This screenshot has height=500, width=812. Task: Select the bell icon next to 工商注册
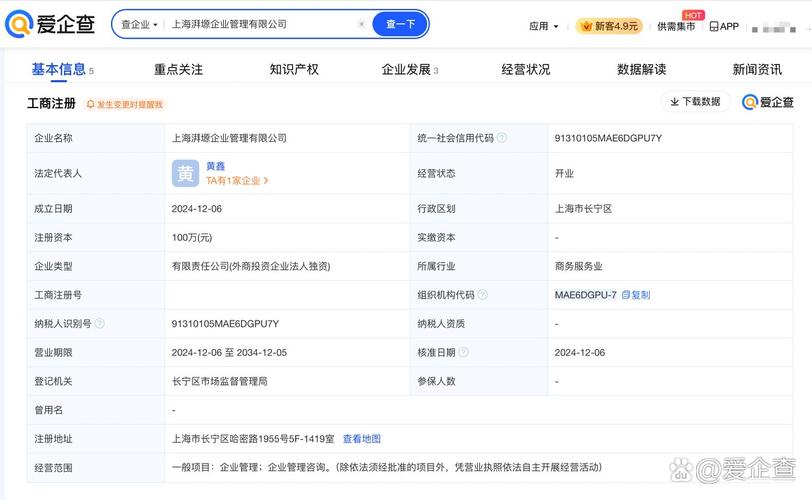tap(91, 105)
